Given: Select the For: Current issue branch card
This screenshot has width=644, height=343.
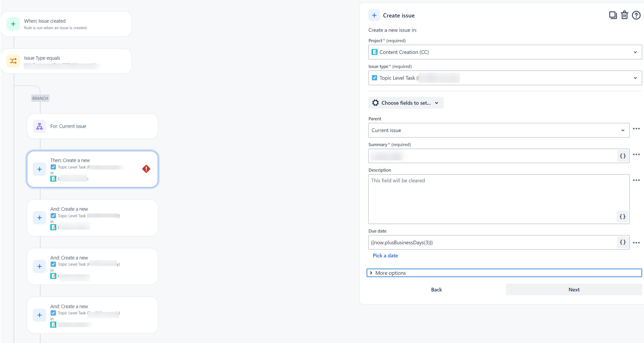Looking at the screenshot, I should (92, 126).
